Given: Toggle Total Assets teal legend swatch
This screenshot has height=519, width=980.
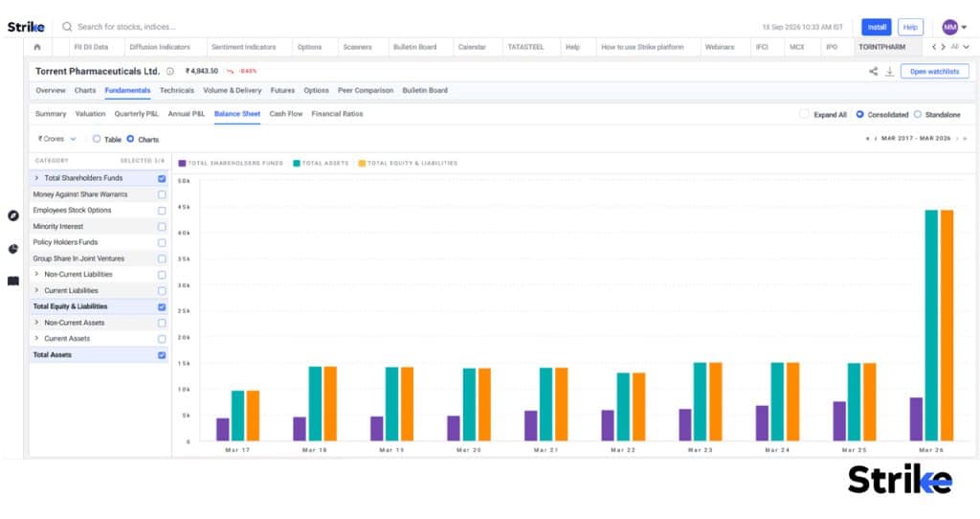Looking at the screenshot, I should click(x=297, y=163).
